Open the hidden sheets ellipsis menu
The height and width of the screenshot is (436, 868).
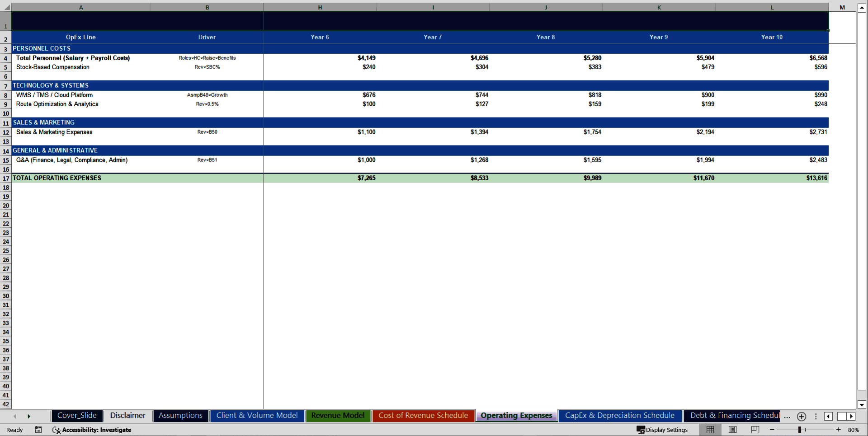tap(787, 417)
